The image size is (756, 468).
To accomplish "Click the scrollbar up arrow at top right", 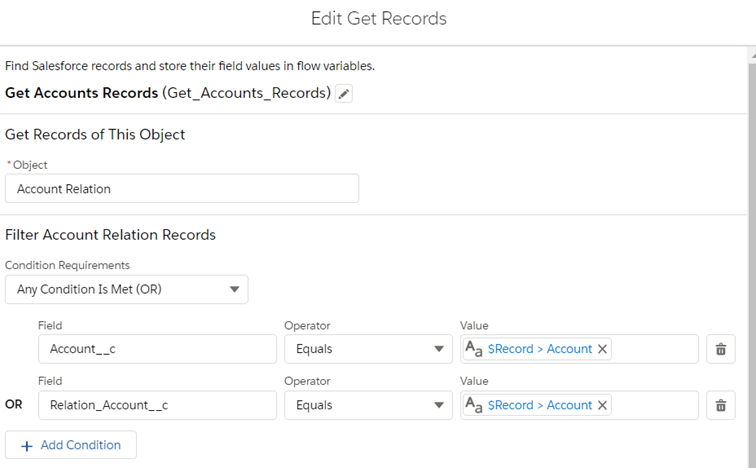I will (751, 57).
